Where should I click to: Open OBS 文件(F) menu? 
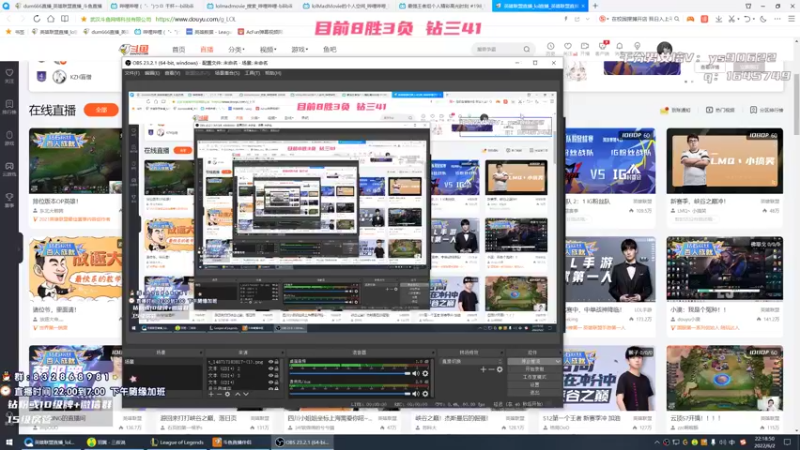coord(132,73)
